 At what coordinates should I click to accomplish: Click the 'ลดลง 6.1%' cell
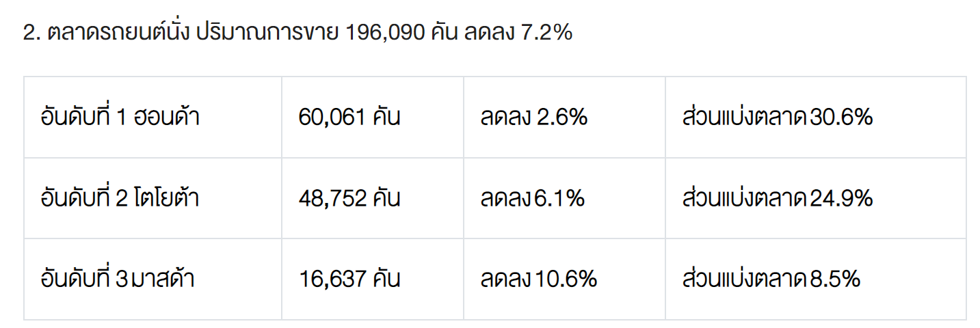click(x=532, y=198)
